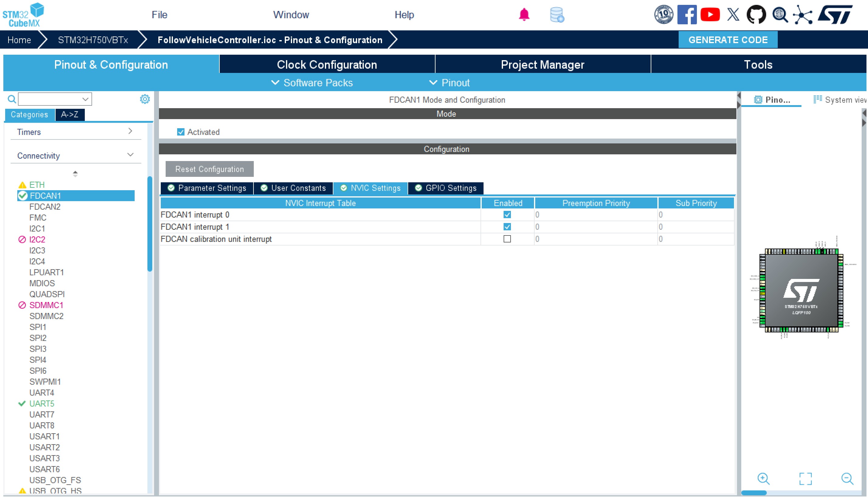Open the Pinout dropdown menu

[x=449, y=83]
